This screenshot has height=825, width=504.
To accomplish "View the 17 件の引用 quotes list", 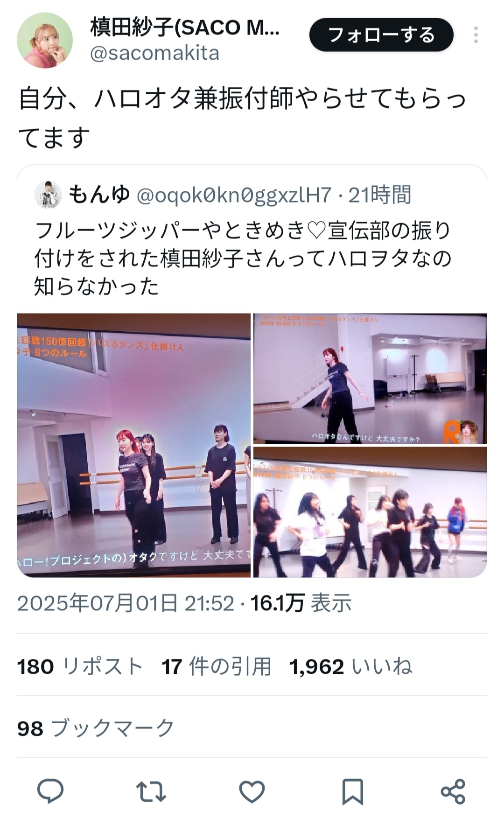I will [x=217, y=666].
